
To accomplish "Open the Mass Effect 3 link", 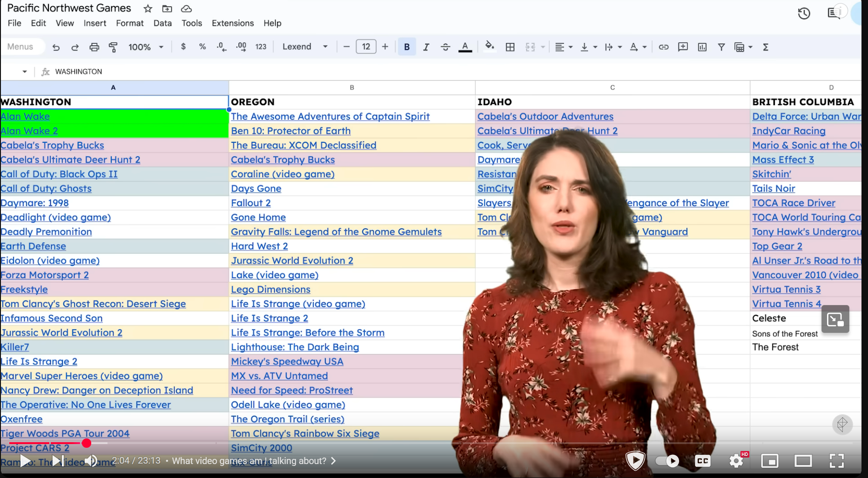I will point(783,160).
